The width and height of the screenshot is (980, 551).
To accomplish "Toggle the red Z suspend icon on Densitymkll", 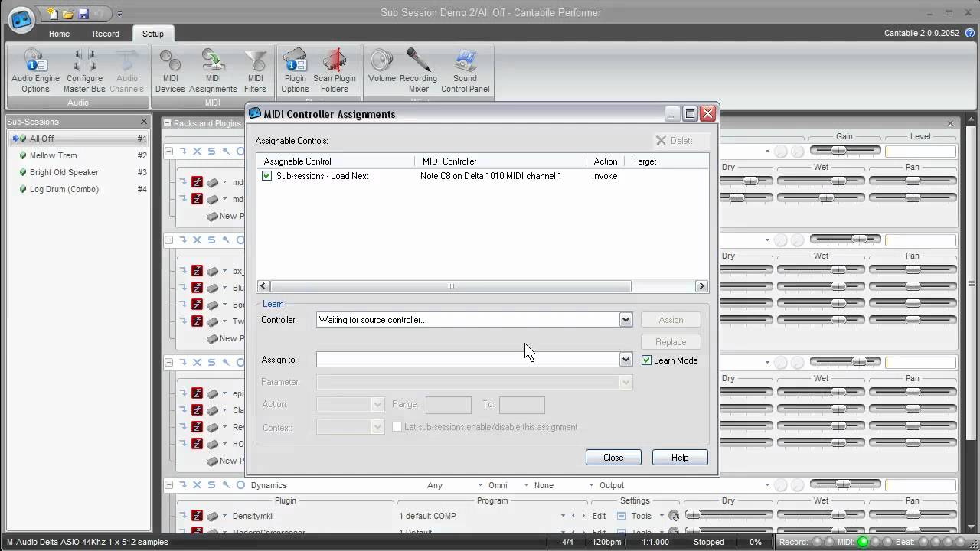I will (197, 516).
